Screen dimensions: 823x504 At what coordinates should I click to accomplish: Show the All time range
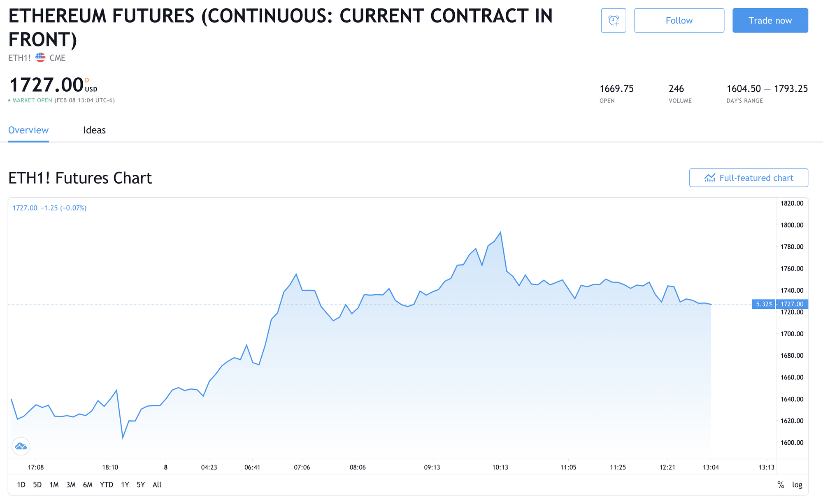pos(157,485)
